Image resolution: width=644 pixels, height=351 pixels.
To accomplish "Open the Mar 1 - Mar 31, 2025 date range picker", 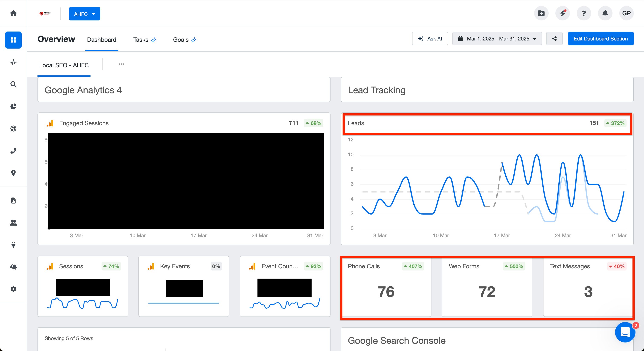I will 497,39.
